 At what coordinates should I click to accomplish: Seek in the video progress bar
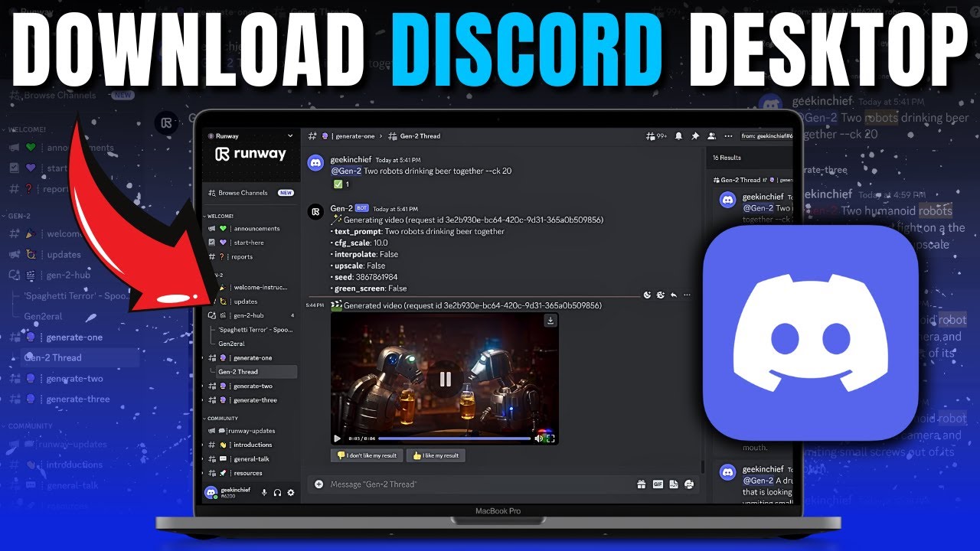[x=455, y=439]
